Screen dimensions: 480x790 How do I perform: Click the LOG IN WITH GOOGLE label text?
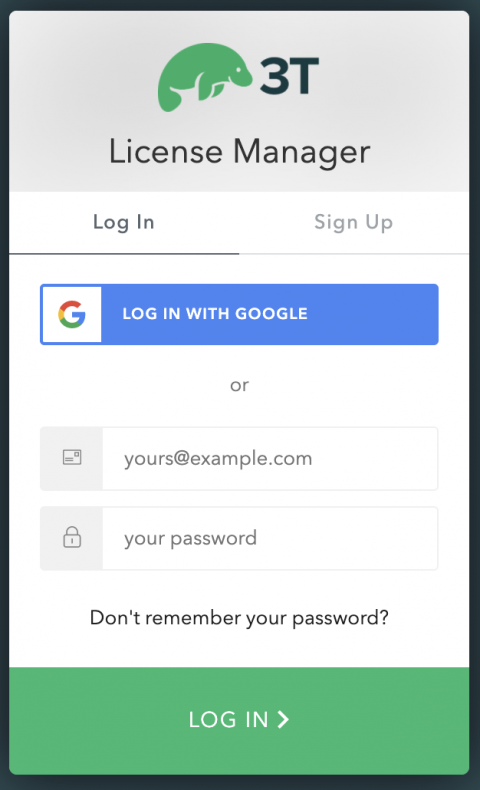point(215,313)
